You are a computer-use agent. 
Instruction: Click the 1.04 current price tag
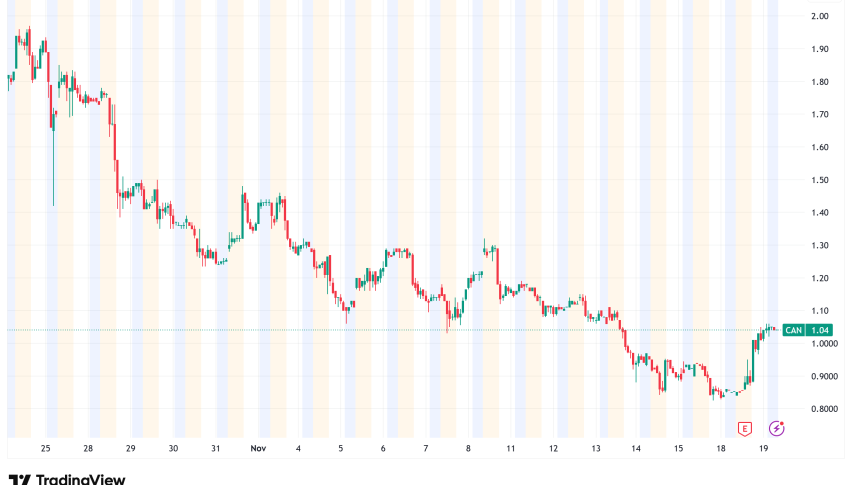point(819,330)
